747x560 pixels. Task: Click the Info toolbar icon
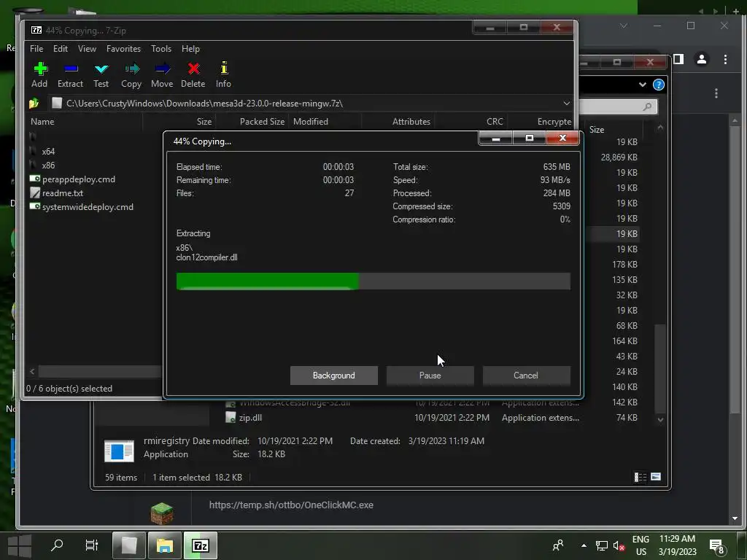pyautogui.click(x=223, y=68)
